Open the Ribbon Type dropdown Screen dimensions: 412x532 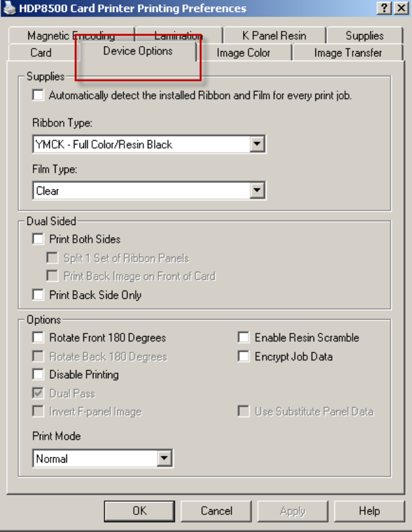pyautogui.click(x=257, y=144)
